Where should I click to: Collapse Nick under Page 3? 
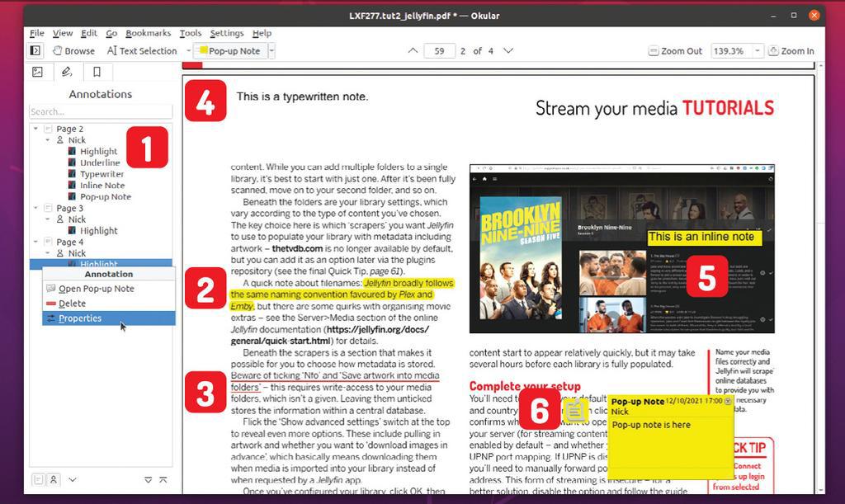pyautogui.click(x=47, y=219)
